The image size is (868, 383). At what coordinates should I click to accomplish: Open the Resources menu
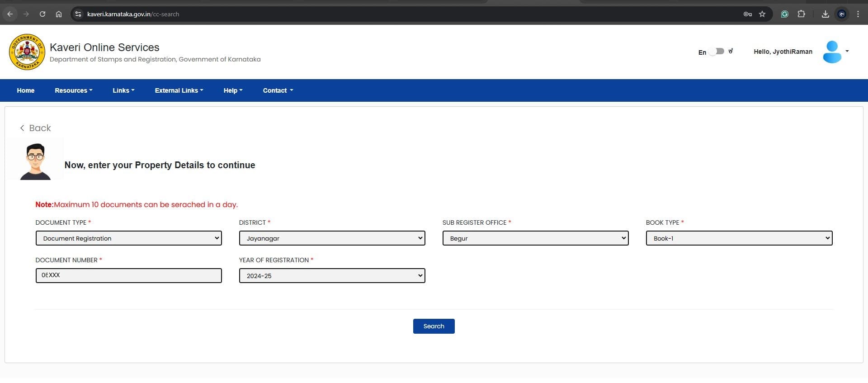pyautogui.click(x=73, y=90)
